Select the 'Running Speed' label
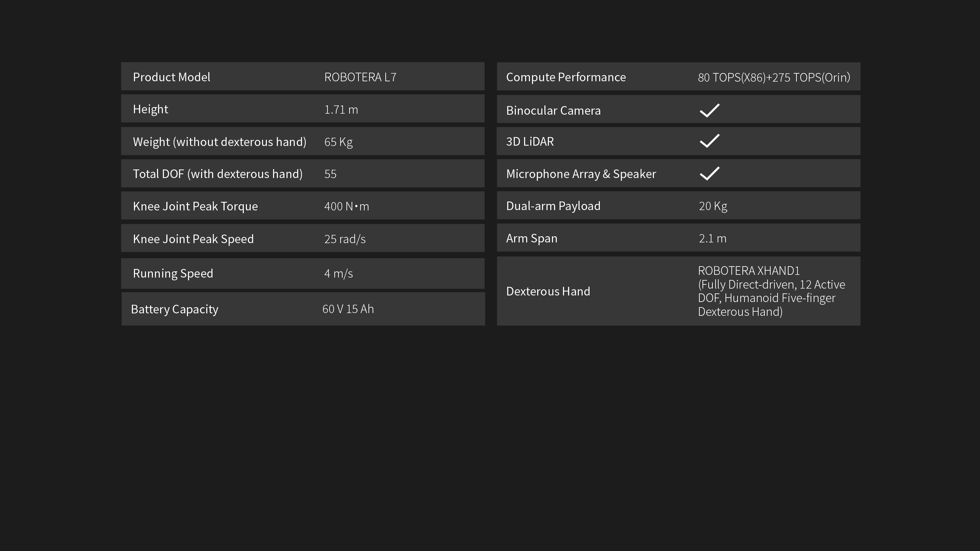The width and height of the screenshot is (980, 551). tap(173, 273)
